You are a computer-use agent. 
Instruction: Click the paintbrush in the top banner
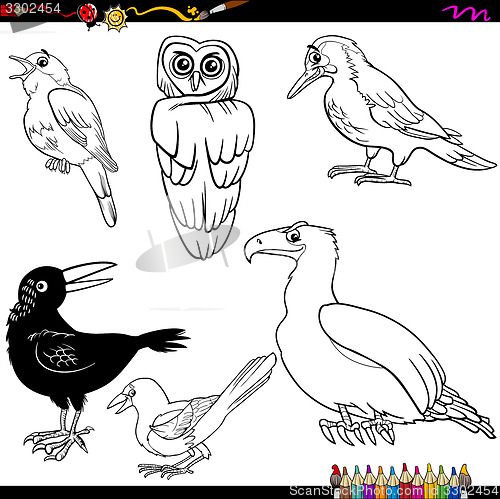(x=222, y=9)
